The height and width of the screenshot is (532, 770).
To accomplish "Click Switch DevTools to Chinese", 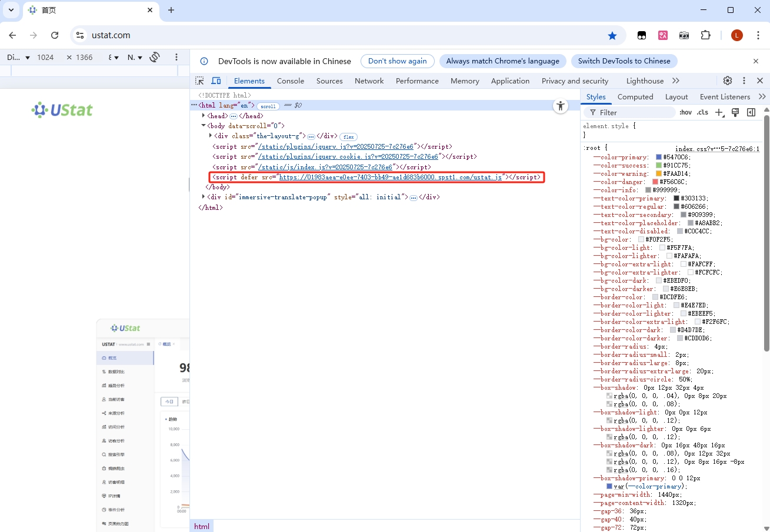I will tap(624, 61).
